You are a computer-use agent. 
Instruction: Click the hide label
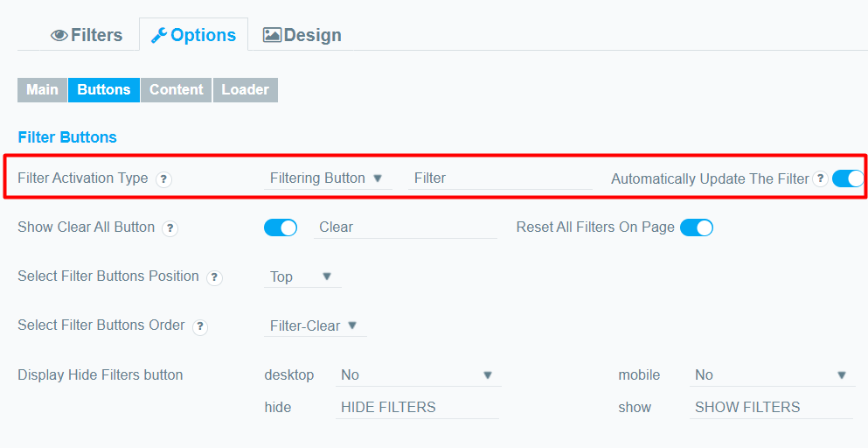[x=278, y=408]
